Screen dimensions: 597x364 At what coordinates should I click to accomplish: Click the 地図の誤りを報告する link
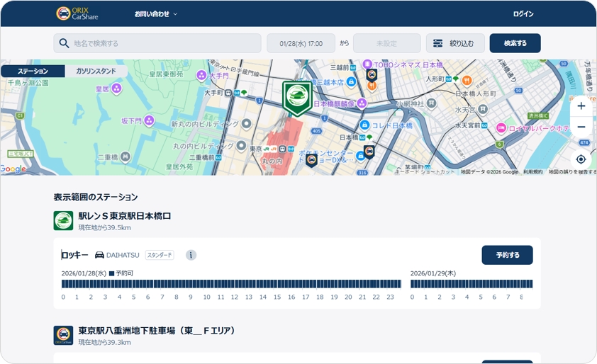[572, 172]
